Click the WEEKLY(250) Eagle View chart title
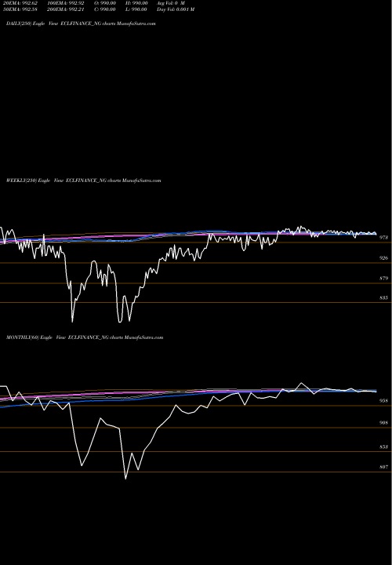 pos(84,180)
